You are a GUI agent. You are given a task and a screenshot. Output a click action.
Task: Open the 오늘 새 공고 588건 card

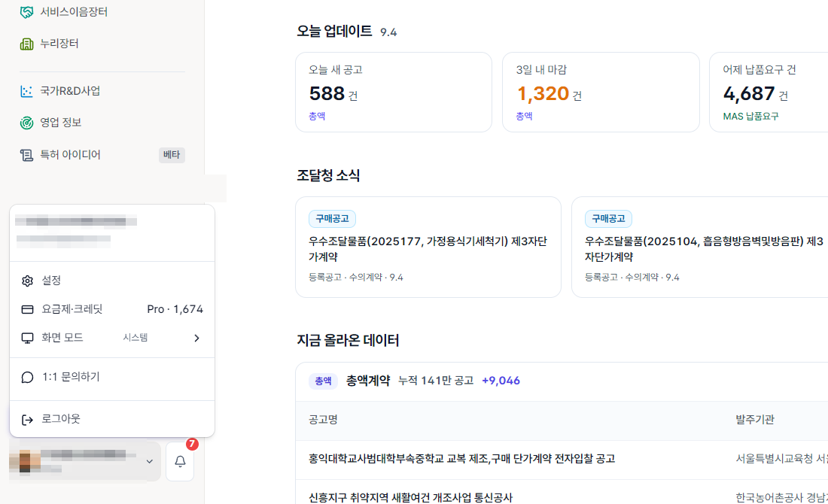click(x=394, y=92)
